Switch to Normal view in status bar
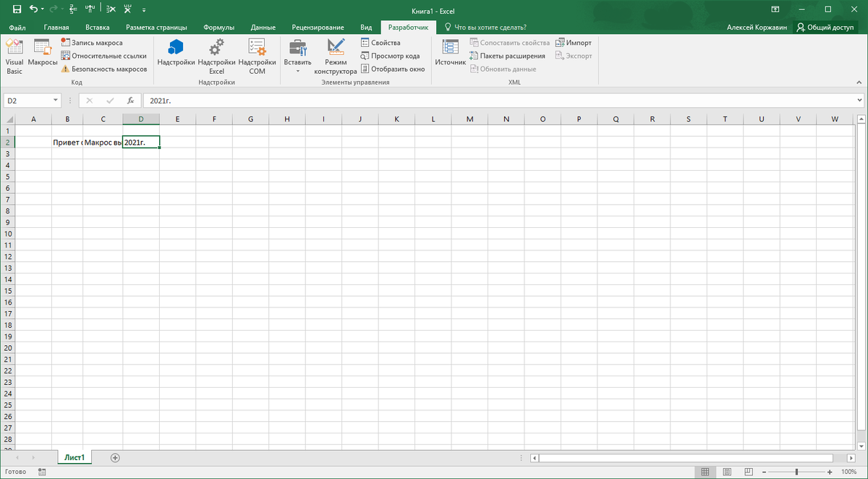The image size is (868, 479). [705, 472]
